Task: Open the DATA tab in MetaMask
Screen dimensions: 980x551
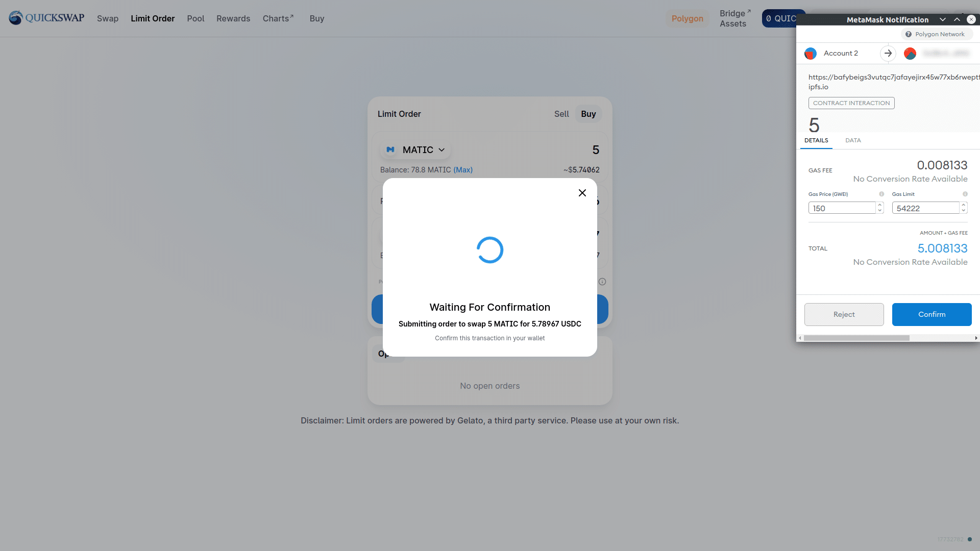Action: (x=853, y=140)
